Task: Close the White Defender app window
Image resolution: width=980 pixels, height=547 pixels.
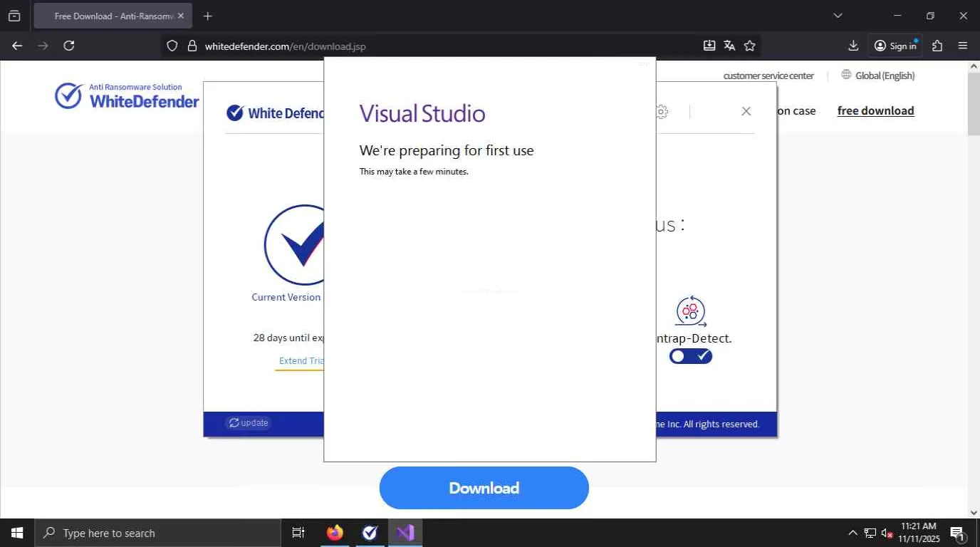Action: coord(746,111)
